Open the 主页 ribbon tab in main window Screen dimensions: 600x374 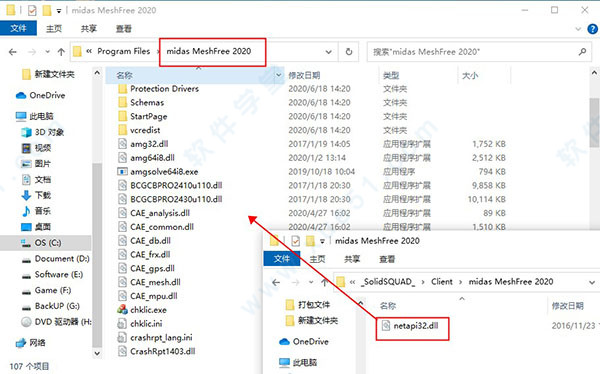(54, 29)
